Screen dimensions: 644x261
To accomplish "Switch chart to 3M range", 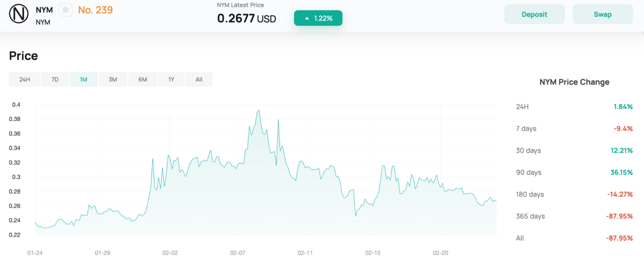I will [x=113, y=79].
